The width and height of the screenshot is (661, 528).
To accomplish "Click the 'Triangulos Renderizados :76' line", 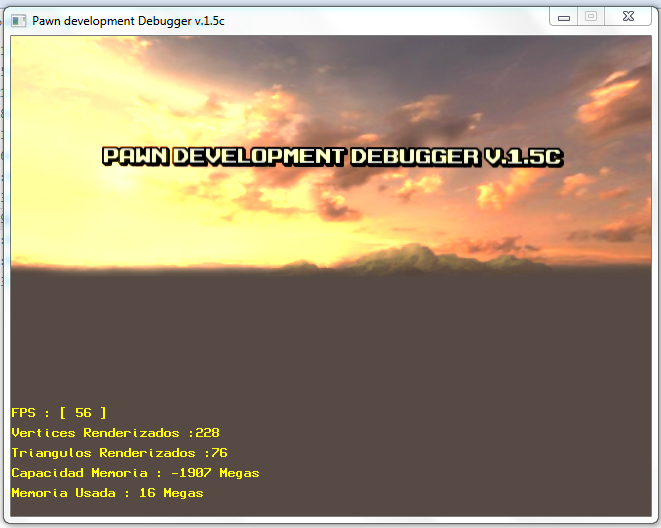I will click(119, 453).
